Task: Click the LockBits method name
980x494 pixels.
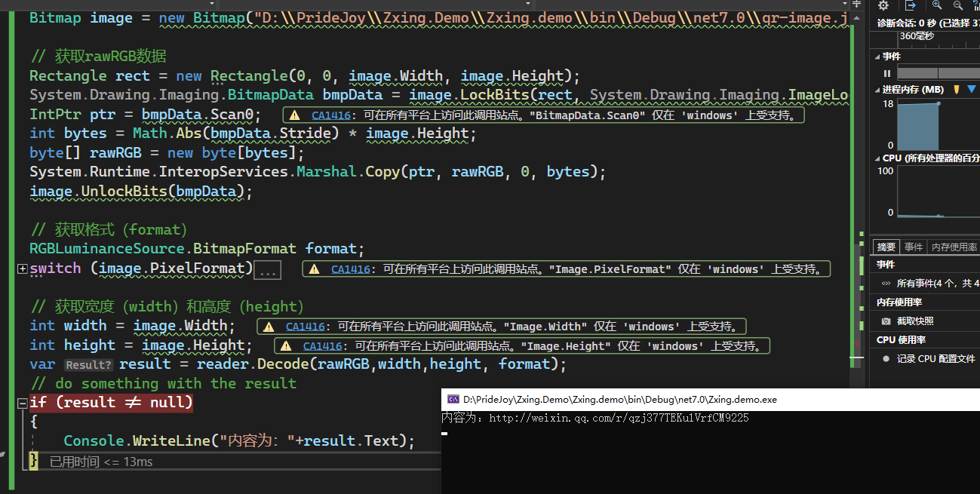Action: [495, 95]
